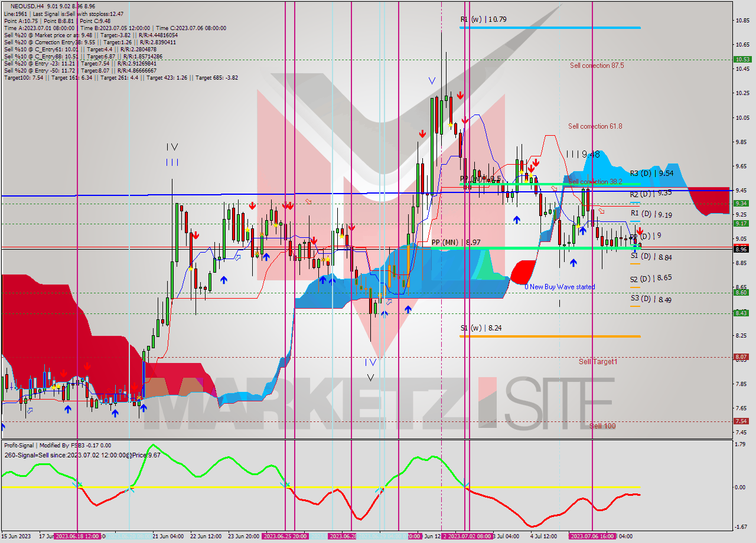Select the 'R3 (D) | 9.54' pivot label
The image size is (756, 543).
point(651,174)
